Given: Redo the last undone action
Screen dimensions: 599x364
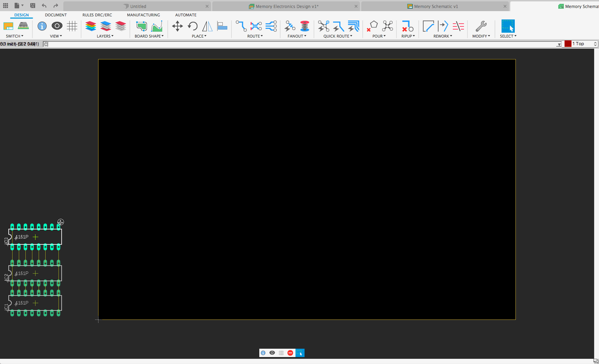Looking at the screenshot, I should (56, 6).
